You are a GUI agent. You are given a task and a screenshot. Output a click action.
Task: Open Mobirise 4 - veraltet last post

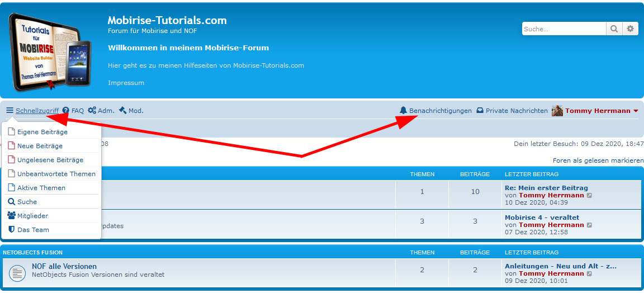[542, 218]
